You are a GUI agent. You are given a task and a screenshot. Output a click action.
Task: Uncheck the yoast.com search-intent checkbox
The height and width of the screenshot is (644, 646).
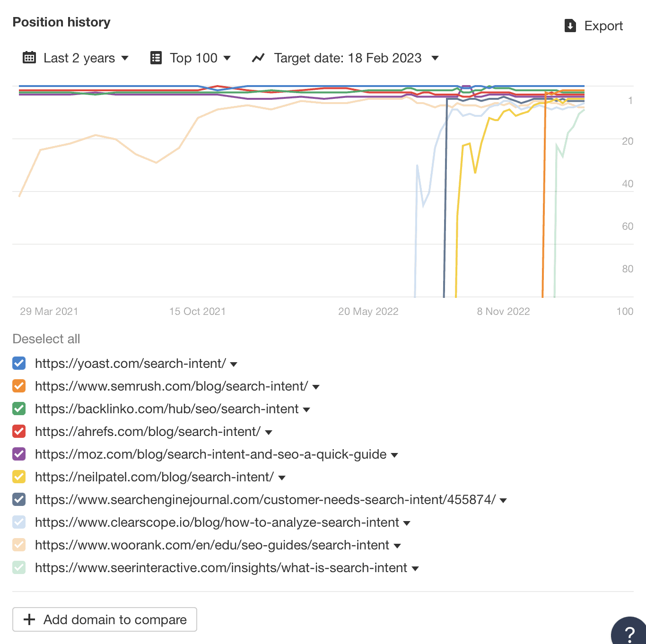(19, 363)
